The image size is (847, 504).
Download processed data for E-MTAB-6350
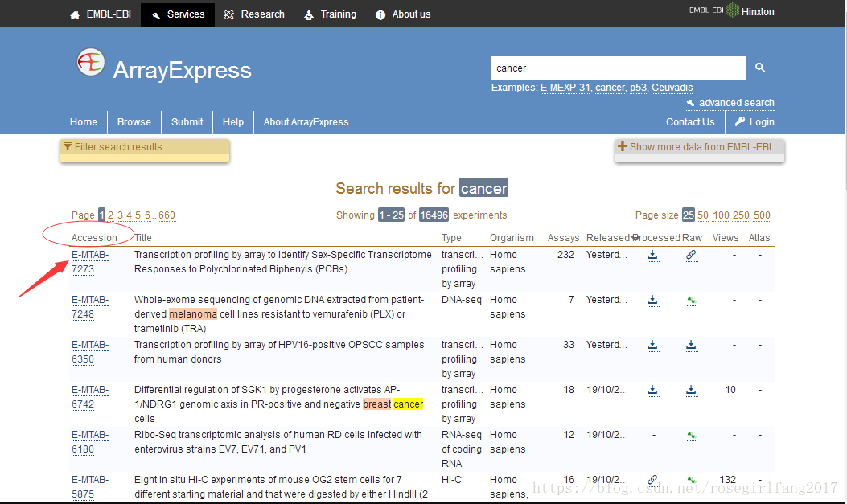click(x=652, y=345)
